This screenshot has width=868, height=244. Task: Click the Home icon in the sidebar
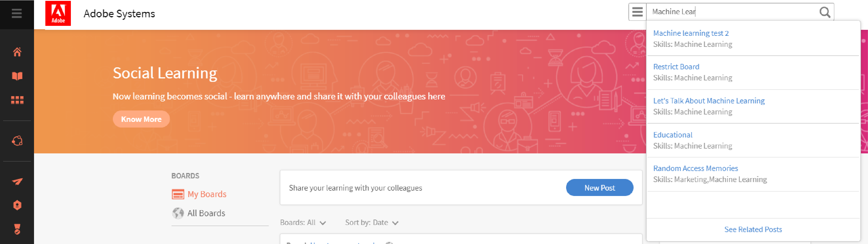(17, 52)
